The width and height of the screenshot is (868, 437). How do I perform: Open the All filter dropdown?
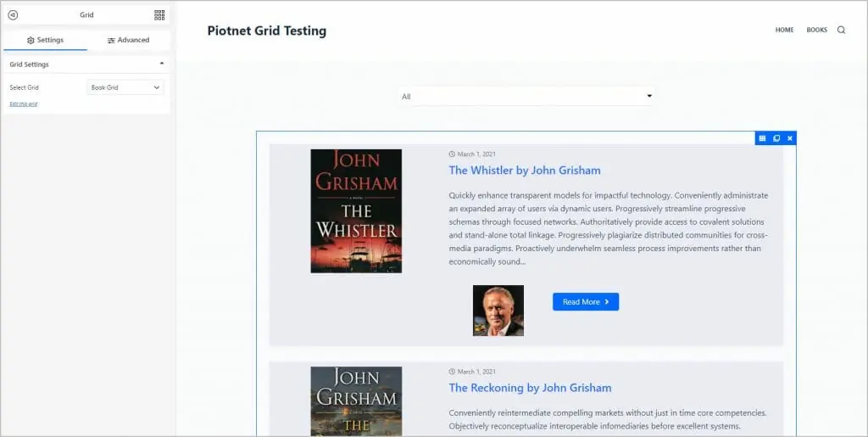(526, 97)
